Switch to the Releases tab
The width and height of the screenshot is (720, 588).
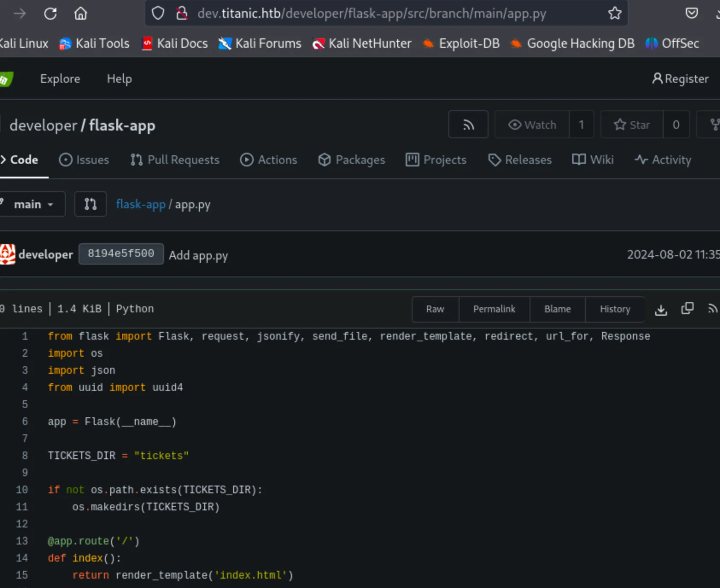click(x=520, y=160)
